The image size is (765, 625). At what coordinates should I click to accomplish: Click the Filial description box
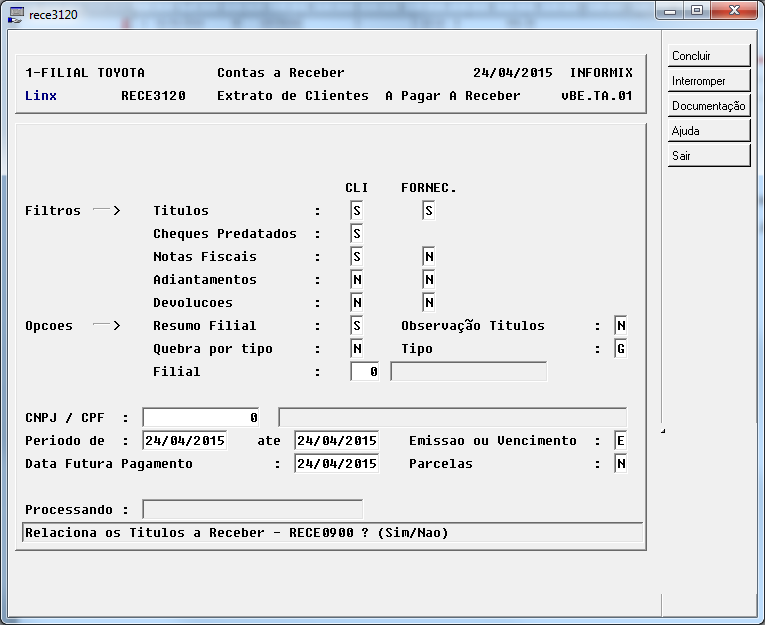468,372
